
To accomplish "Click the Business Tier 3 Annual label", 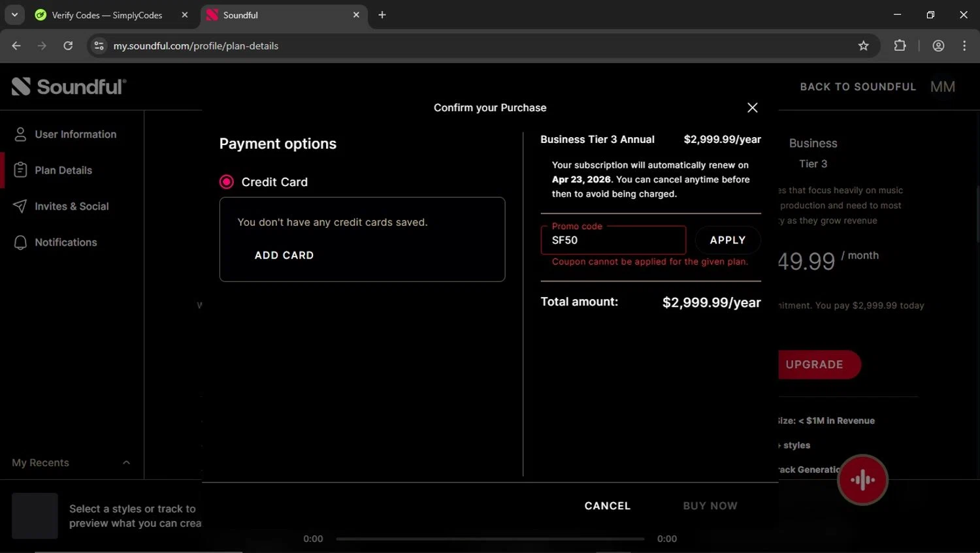I will click(x=597, y=140).
